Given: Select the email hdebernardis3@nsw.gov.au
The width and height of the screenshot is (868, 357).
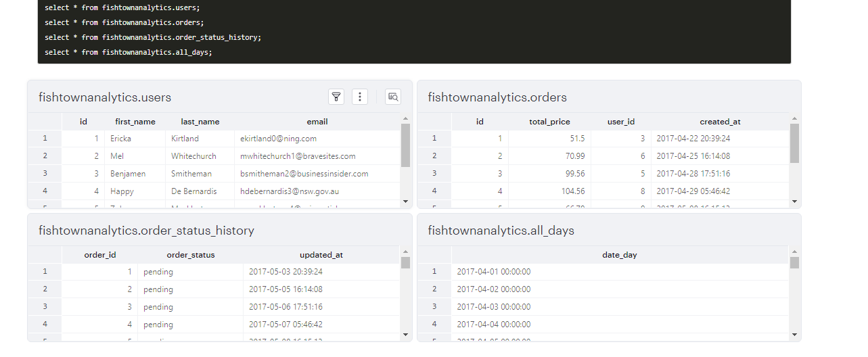Looking at the screenshot, I should click(317, 191).
